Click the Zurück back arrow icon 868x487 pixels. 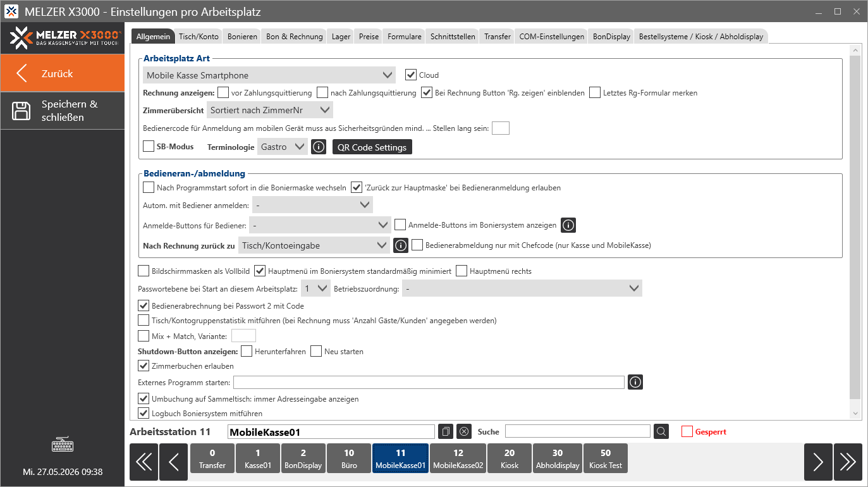(22, 73)
